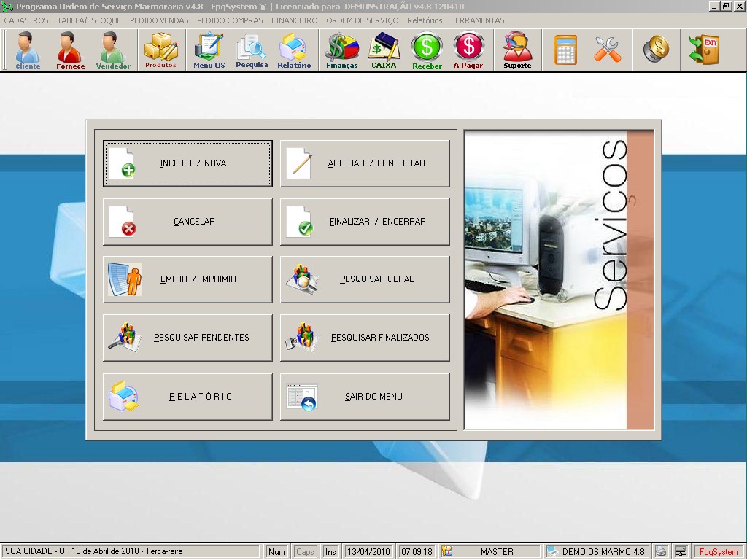Open the Produtos boxes icon
747x560 pixels.
point(161,50)
